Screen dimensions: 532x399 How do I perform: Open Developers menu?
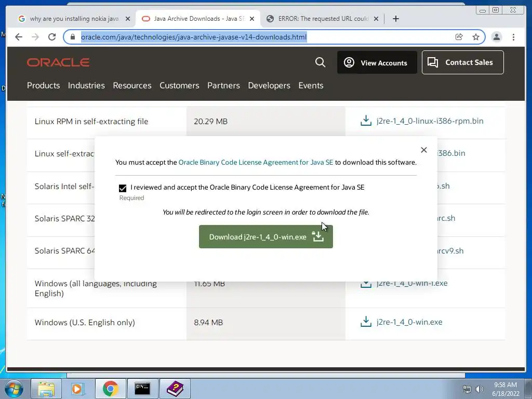pyautogui.click(x=269, y=86)
